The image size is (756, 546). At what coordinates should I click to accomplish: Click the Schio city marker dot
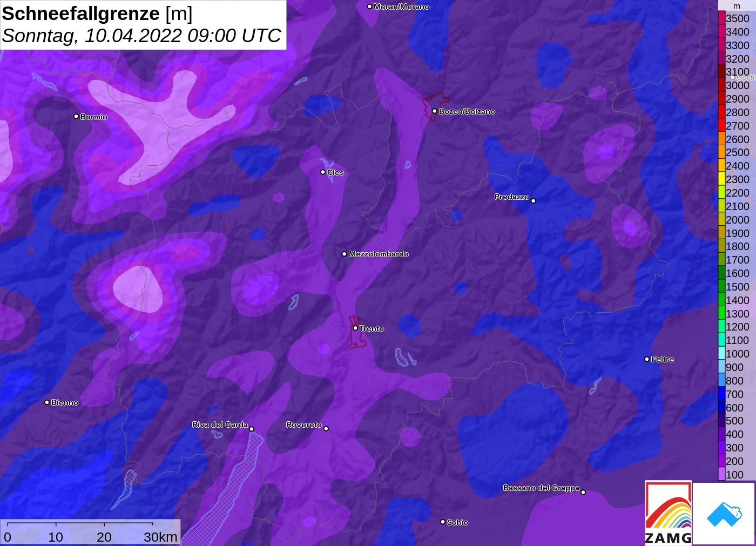pyautogui.click(x=443, y=522)
